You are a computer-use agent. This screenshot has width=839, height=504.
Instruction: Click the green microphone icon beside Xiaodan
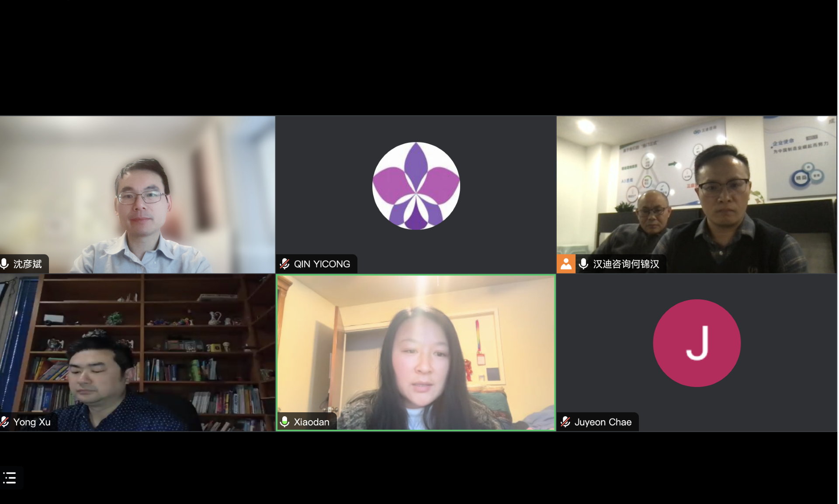(284, 422)
